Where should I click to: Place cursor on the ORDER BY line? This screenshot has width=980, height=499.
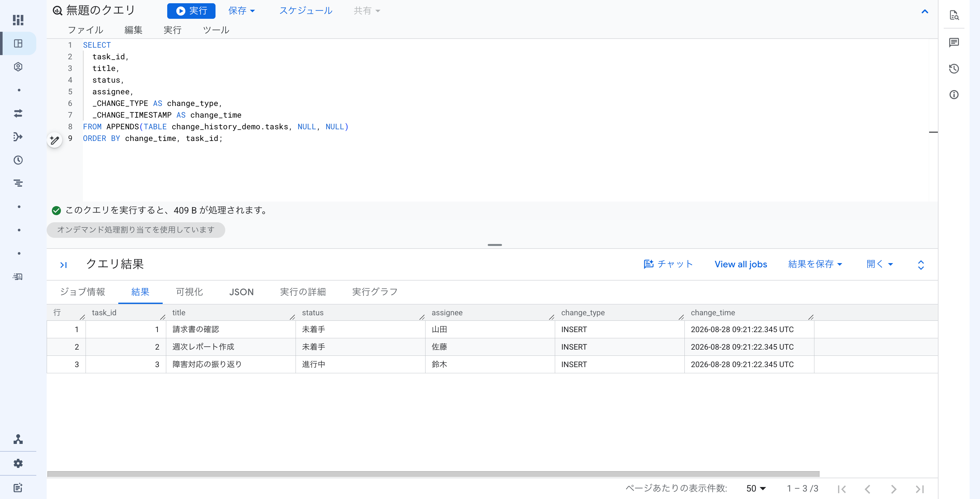pyautogui.click(x=153, y=138)
